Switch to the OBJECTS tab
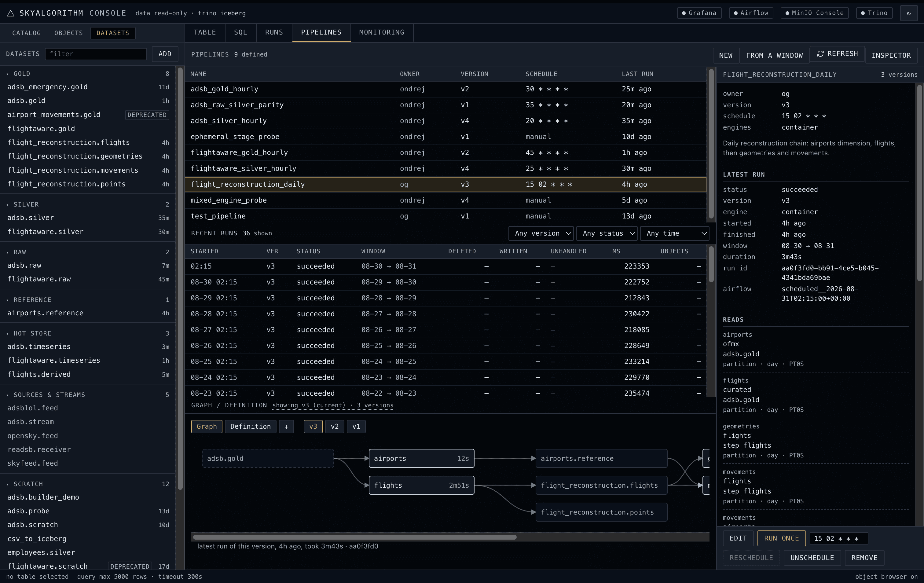924x583 pixels. pos(69,33)
